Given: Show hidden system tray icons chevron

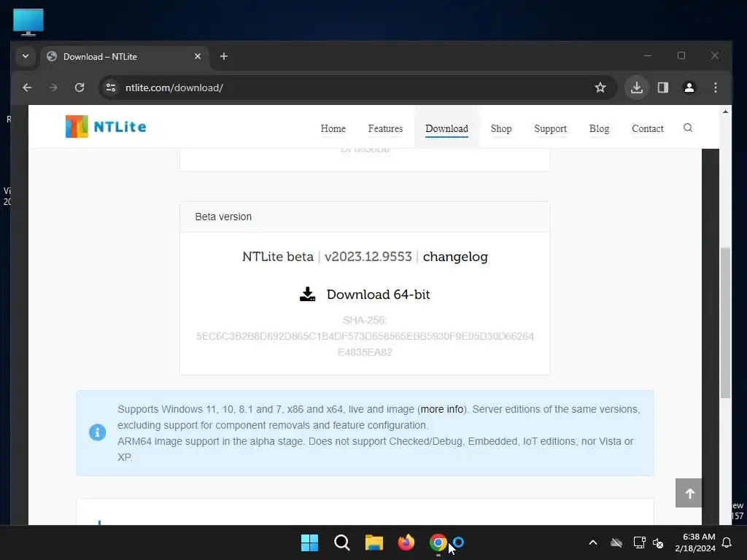Looking at the screenshot, I should click(x=593, y=542).
